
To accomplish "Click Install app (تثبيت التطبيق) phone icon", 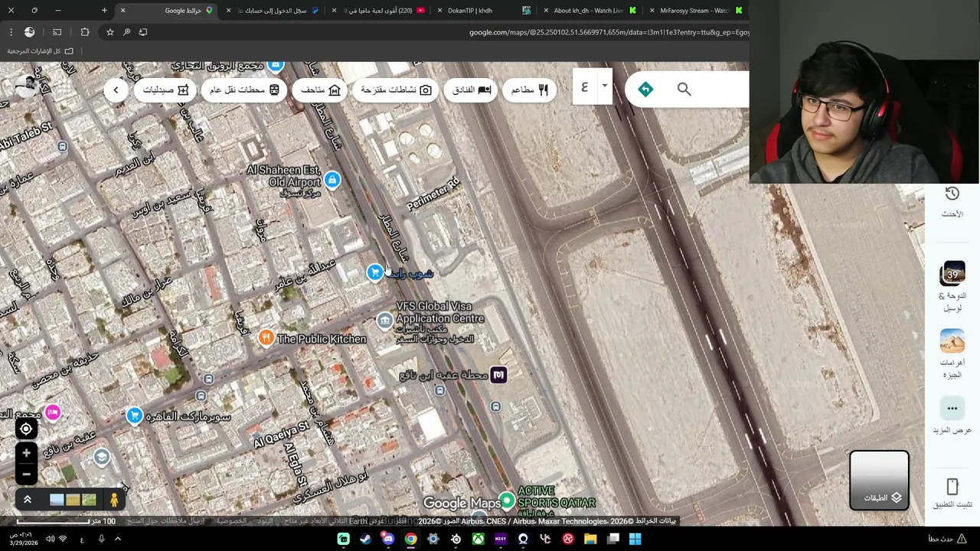I will coord(952,487).
